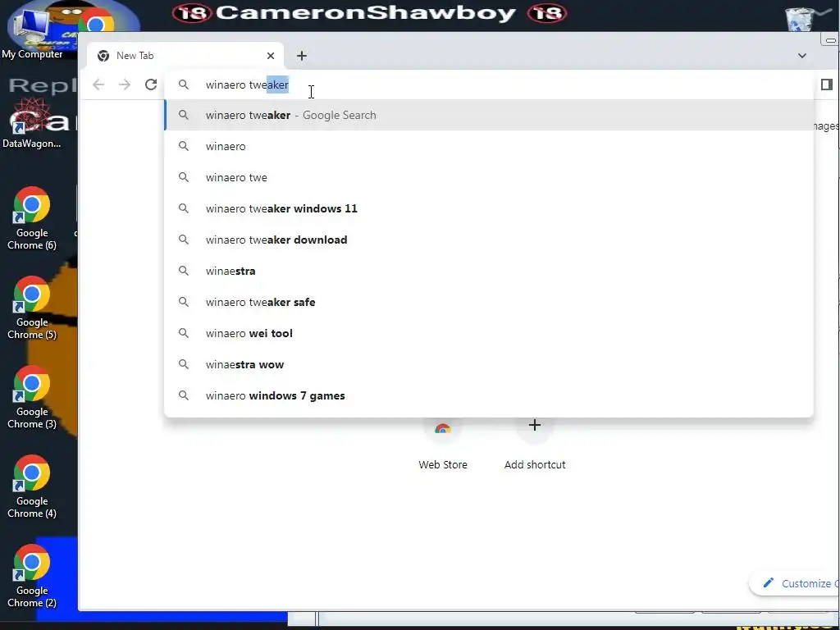840x630 pixels.
Task: Click the Forward navigation arrow
Action: point(125,84)
